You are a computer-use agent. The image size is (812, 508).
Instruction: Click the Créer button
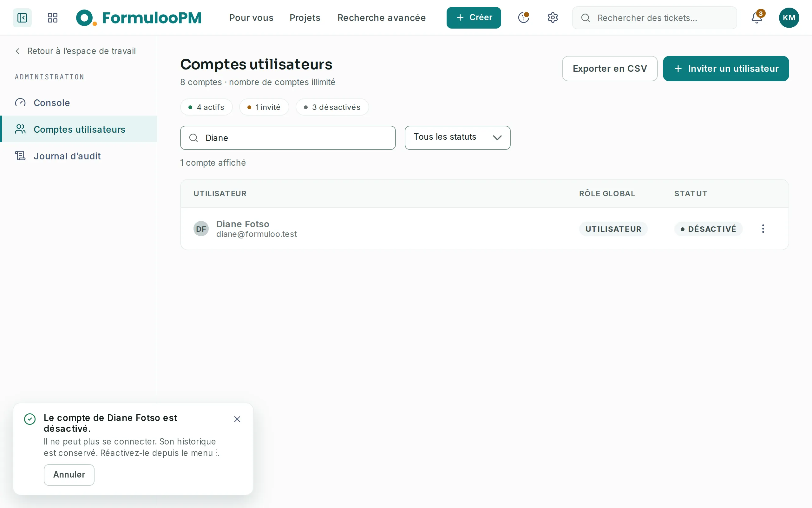coord(474,17)
